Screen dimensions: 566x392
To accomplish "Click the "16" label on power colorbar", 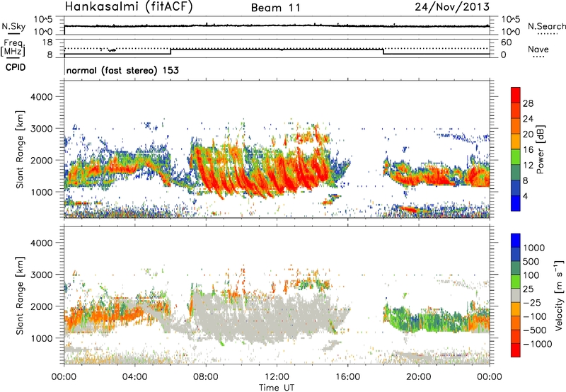I will [528, 150].
